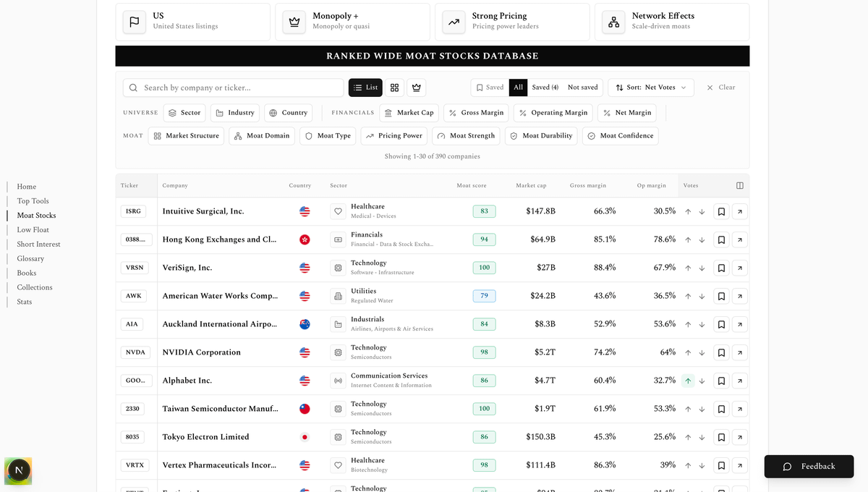Upvote American Water Works row
The width and height of the screenshot is (868, 492).
click(688, 296)
